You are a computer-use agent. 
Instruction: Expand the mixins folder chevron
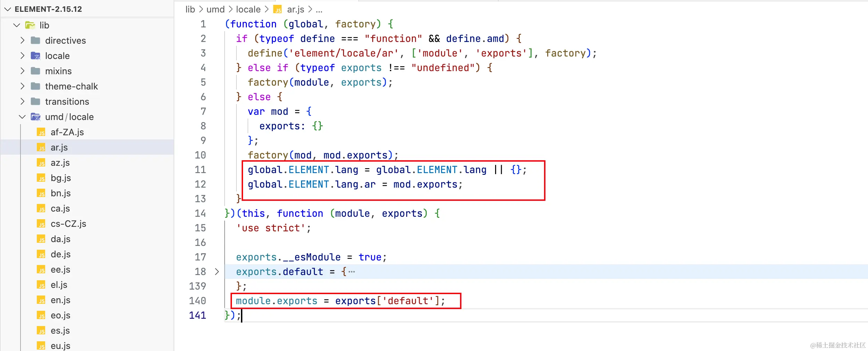coord(23,71)
